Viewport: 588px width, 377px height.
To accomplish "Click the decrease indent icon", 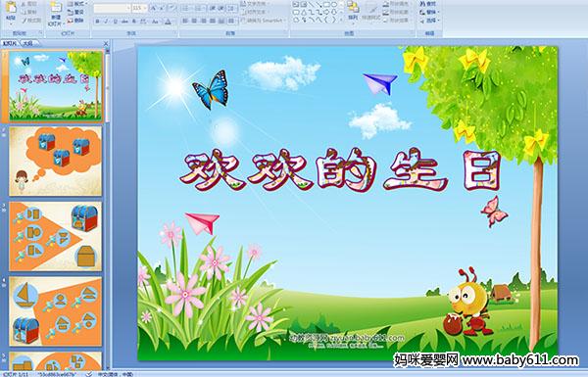I will [x=213, y=8].
